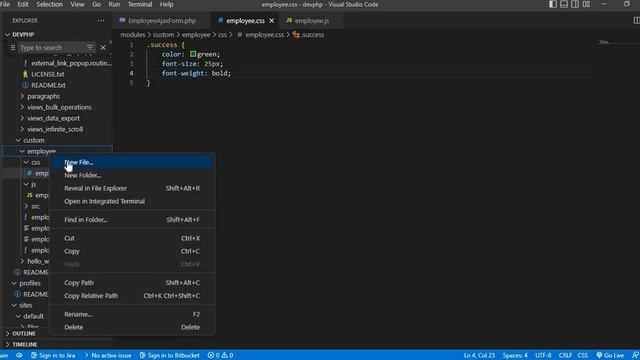Choose Copy from context menu
640x360 pixels.
[132, 251]
